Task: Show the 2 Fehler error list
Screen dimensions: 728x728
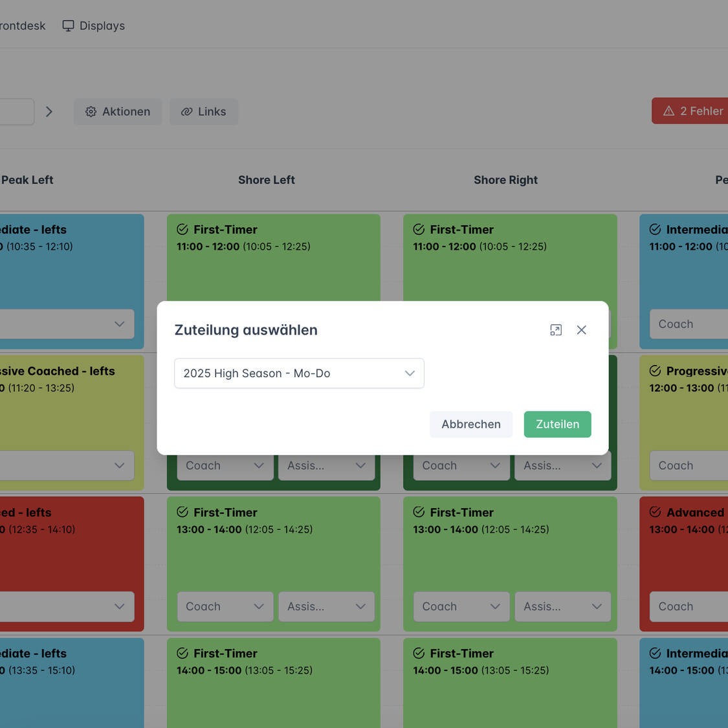Action: 692,111
